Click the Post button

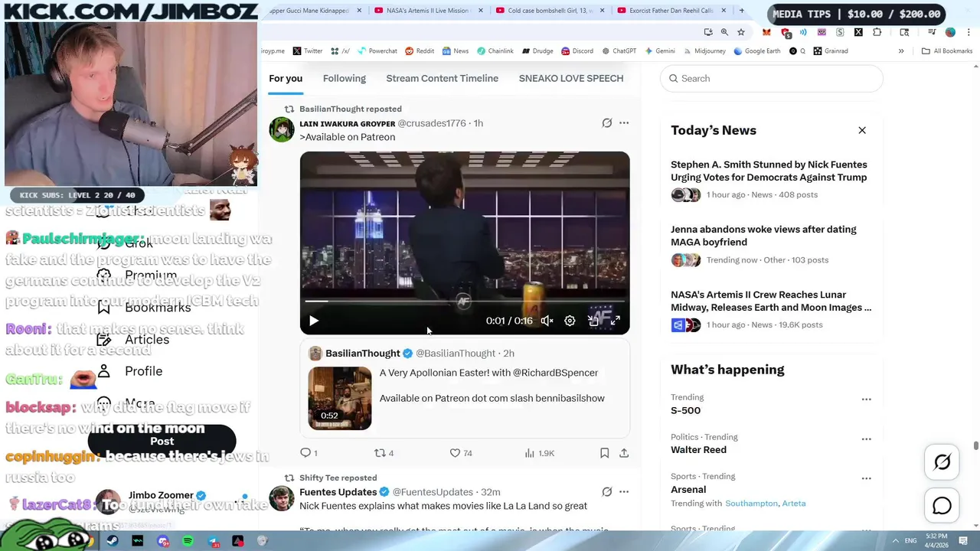(162, 441)
